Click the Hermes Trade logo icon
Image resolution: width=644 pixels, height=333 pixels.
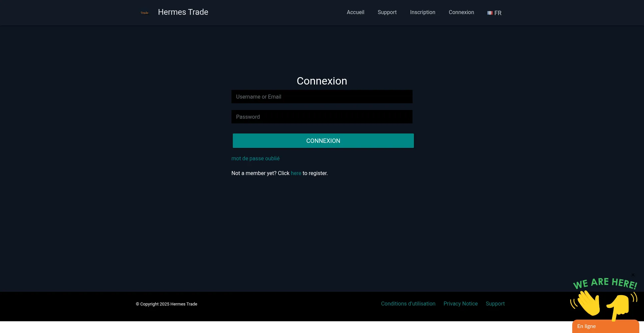coord(144,13)
